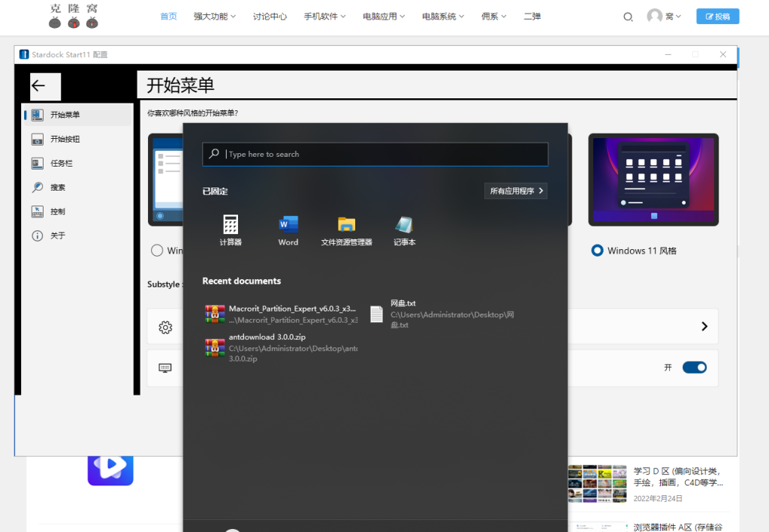Click the 开始菜单 sidebar icon

[x=38, y=115]
